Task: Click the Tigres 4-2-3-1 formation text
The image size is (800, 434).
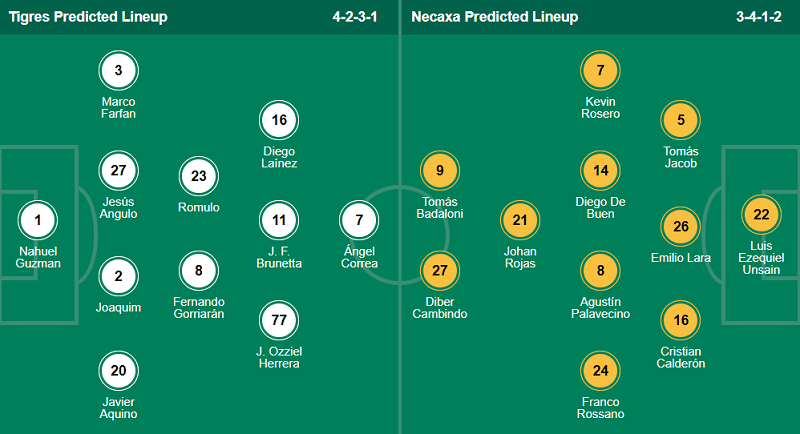Action: [361, 17]
